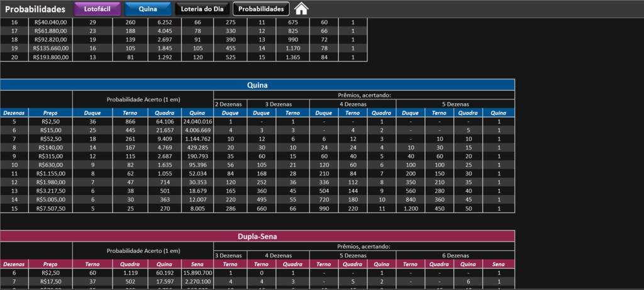Click Terno probability cell 866
Image resolution: width=644 pixels, height=290 pixels.
[130, 121]
